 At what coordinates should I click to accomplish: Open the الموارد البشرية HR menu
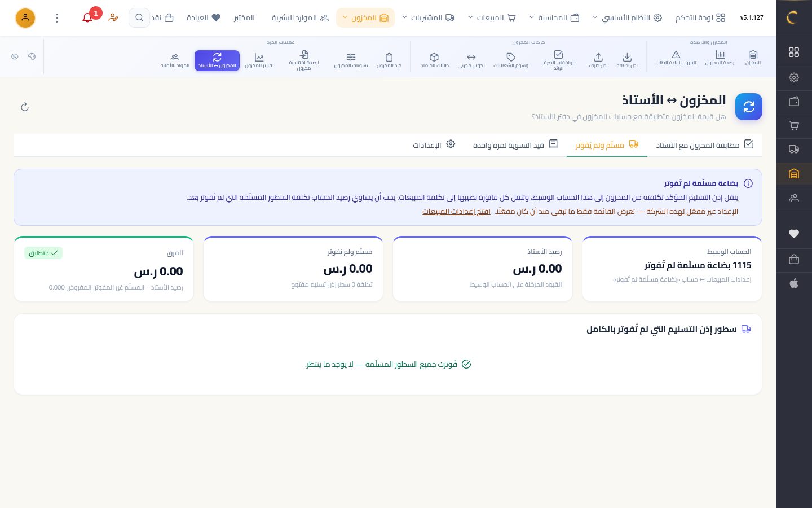point(300,17)
